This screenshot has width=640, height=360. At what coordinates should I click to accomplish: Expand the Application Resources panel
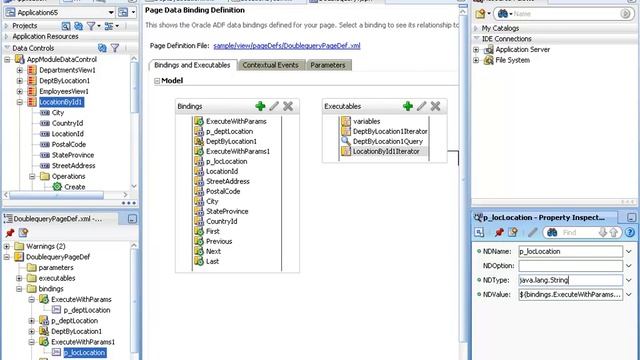pos(6,37)
